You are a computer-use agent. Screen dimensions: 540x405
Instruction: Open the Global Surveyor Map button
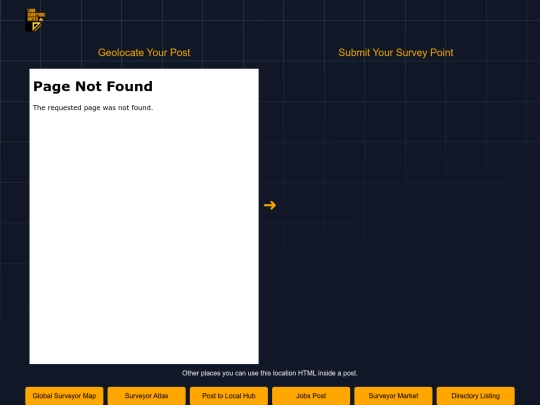click(x=64, y=396)
